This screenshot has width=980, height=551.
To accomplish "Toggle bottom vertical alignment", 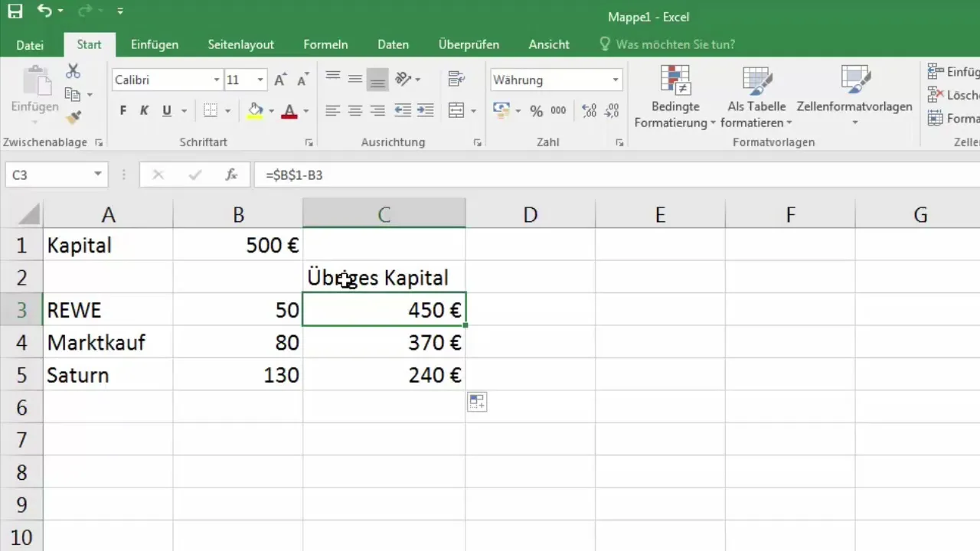I will tap(377, 78).
